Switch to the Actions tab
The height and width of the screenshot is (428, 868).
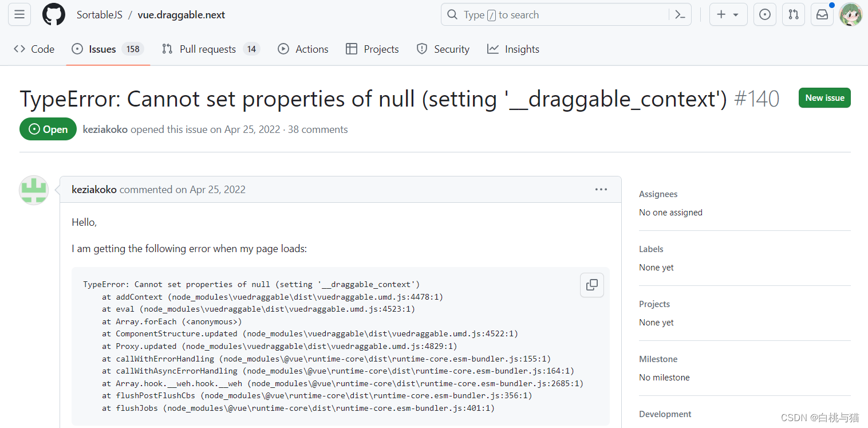303,49
